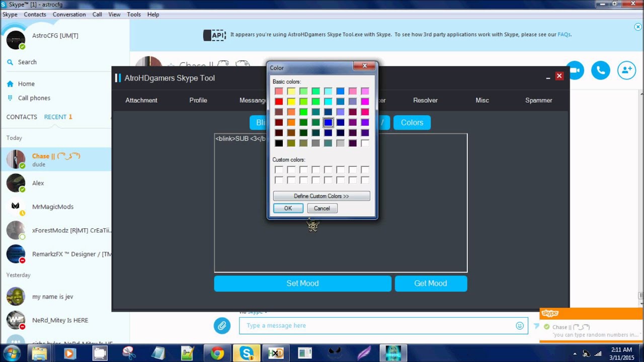Open the Help menu
The width and height of the screenshot is (644, 362).
153,15
